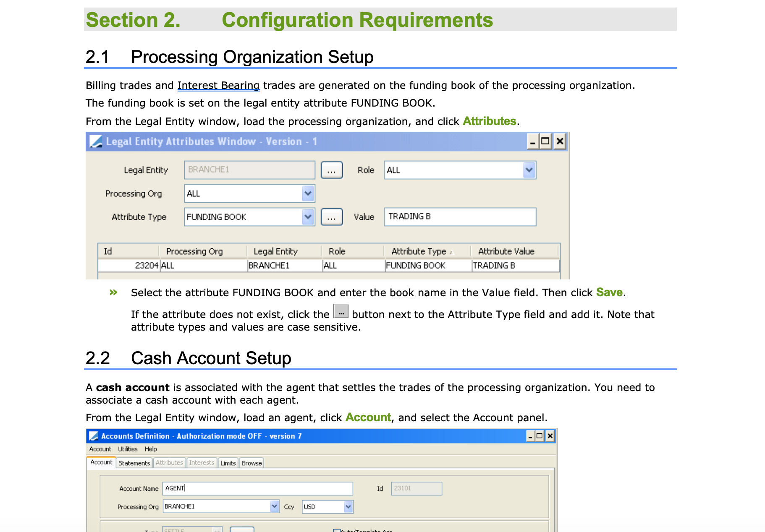Switch to the Interests tab
Image resolution: width=765 pixels, height=532 pixels.
[x=202, y=463]
